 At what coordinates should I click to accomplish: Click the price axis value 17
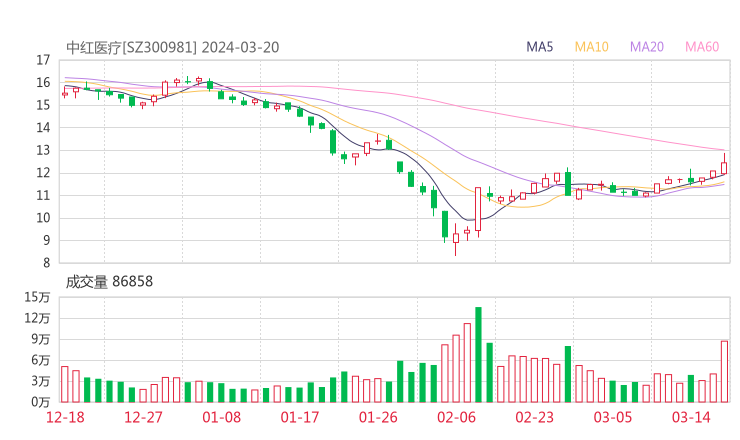click(43, 60)
